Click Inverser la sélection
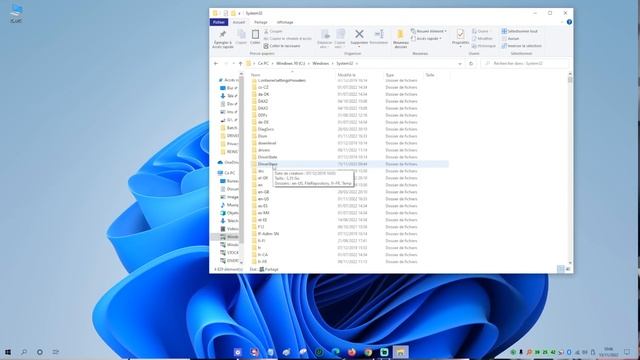640x360 pixels. tap(522, 46)
